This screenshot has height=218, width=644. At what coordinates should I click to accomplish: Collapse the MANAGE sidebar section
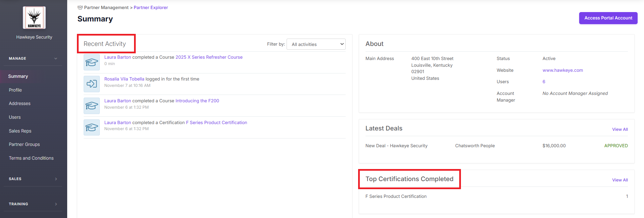[56, 58]
